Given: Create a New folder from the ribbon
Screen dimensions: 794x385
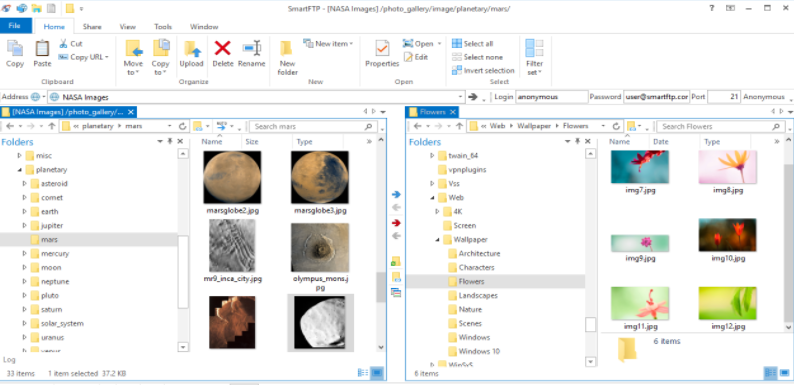Looking at the screenshot, I should click(287, 57).
